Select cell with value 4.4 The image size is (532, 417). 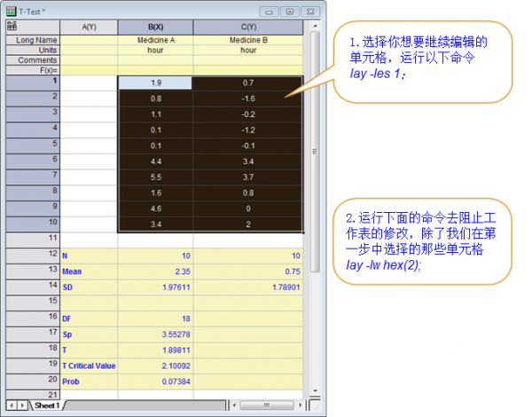pyautogui.click(x=155, y=161)
